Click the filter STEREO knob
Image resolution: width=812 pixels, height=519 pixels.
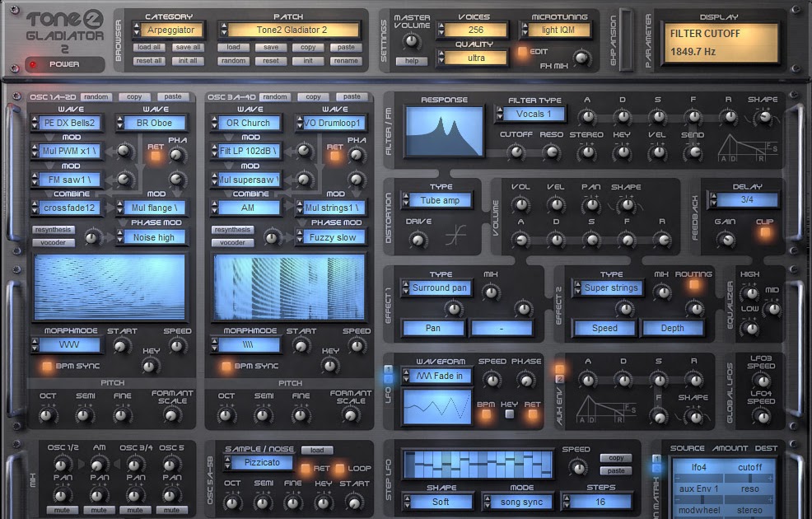tap(586, 152)
